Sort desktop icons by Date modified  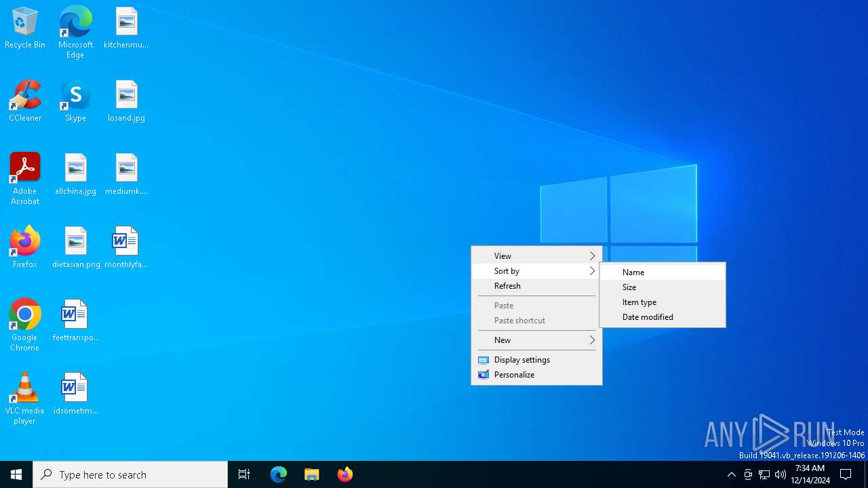pyautogui.click(x=663, y=317)
